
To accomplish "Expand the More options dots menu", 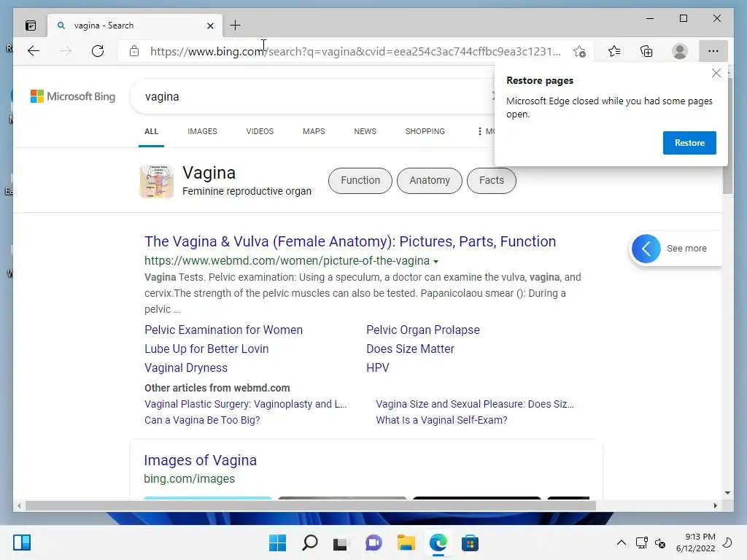I will pos(485,131).
